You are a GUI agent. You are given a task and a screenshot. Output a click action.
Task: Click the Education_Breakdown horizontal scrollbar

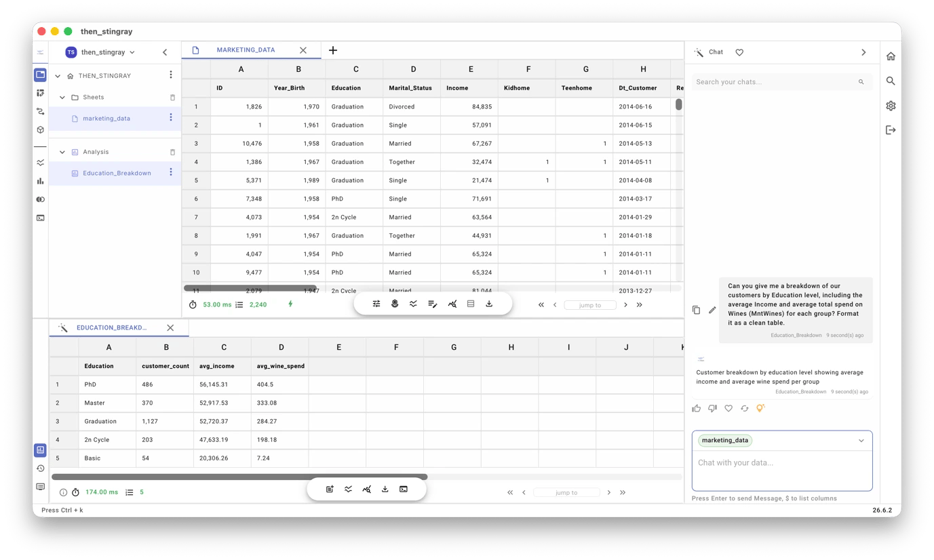point(239,477)
